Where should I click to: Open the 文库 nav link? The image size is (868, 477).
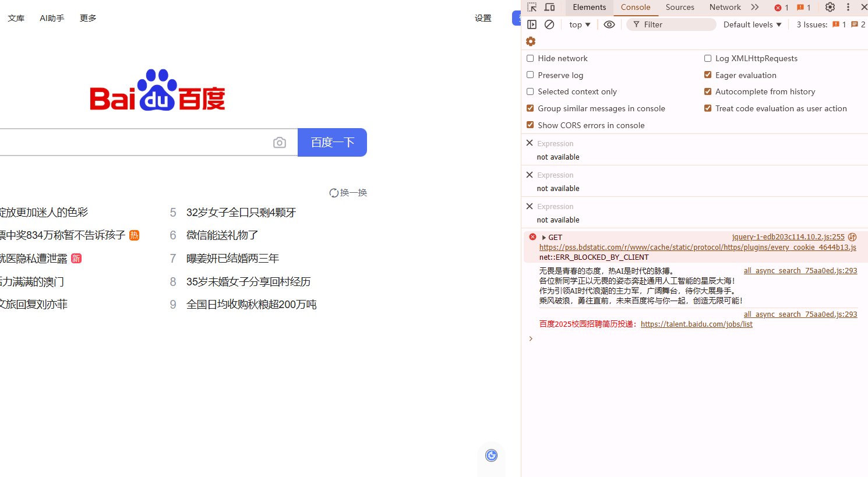16,18
